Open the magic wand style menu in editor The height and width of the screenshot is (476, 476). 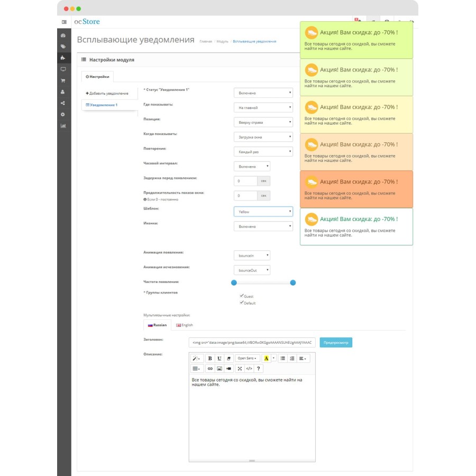[x=196, y=359]
